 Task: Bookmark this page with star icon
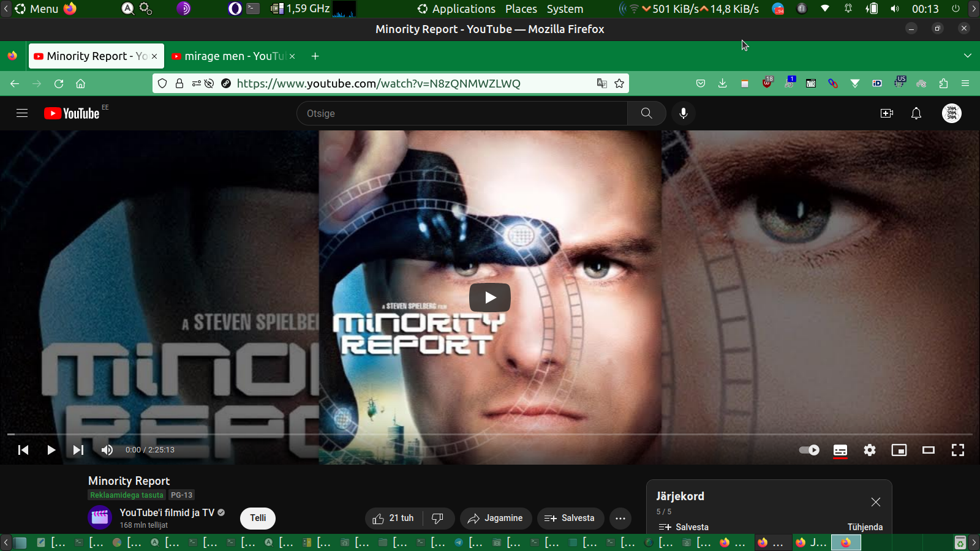point(619,83)
